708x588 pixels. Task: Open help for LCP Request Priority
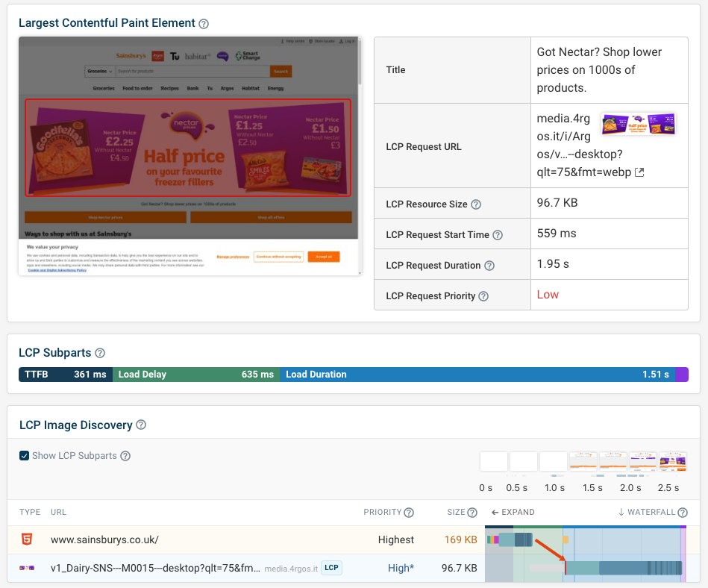click(x=483, y=296)
